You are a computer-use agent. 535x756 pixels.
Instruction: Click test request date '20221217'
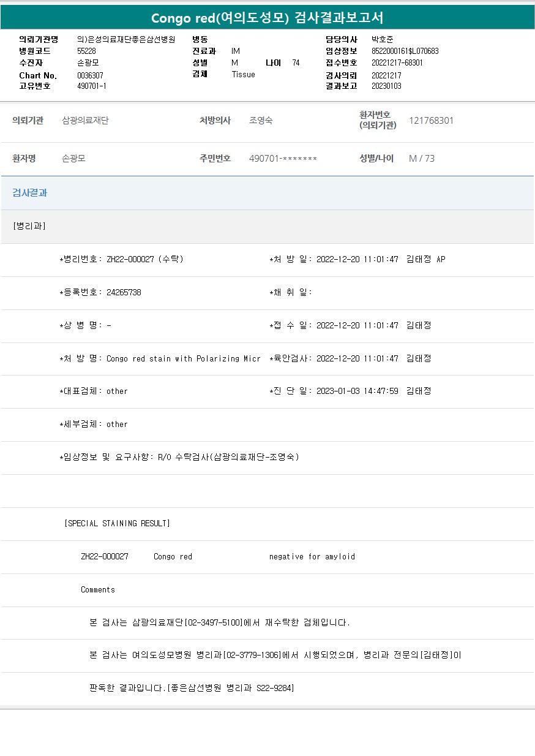(x=386, y=75)
